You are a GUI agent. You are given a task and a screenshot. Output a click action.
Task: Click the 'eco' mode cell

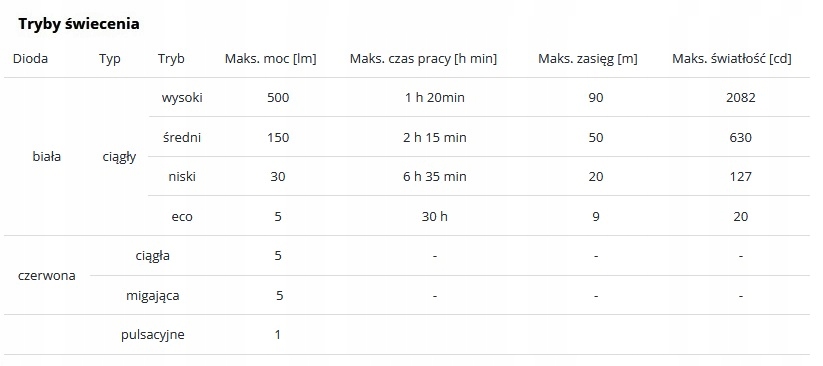coord(182,216)
